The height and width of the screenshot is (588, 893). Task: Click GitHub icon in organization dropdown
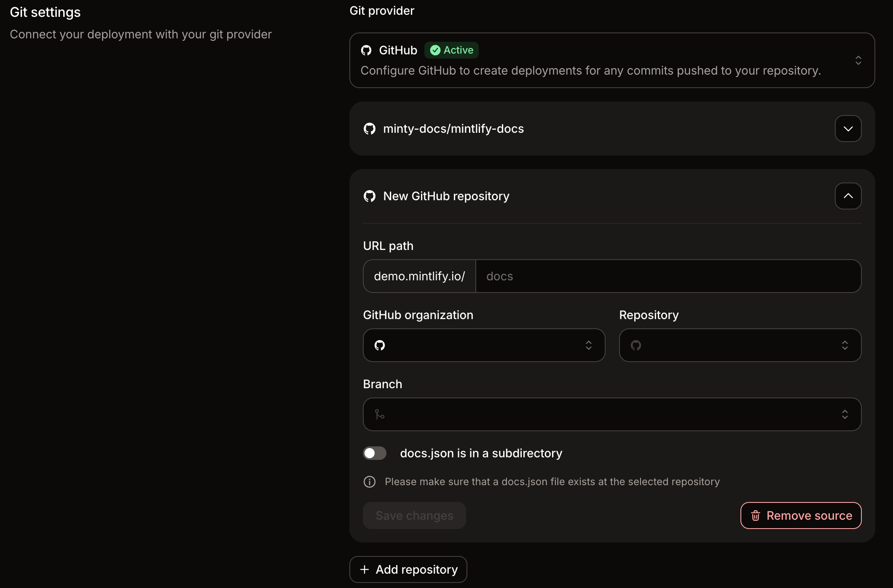pyautogui.click(x=380, y=345)
